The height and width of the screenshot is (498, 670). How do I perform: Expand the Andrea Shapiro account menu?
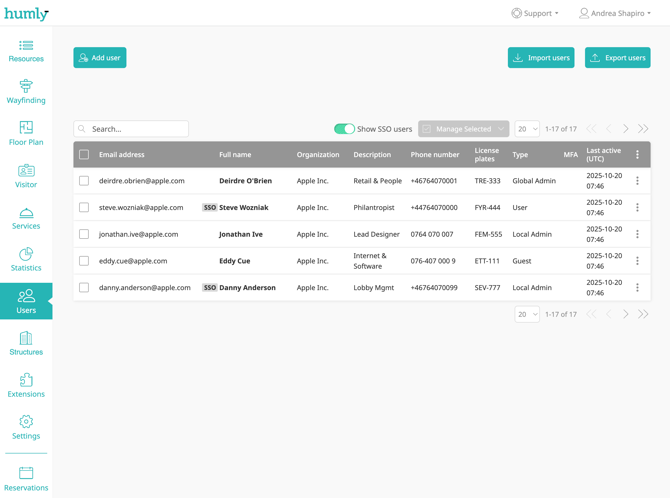pos(615,13)
